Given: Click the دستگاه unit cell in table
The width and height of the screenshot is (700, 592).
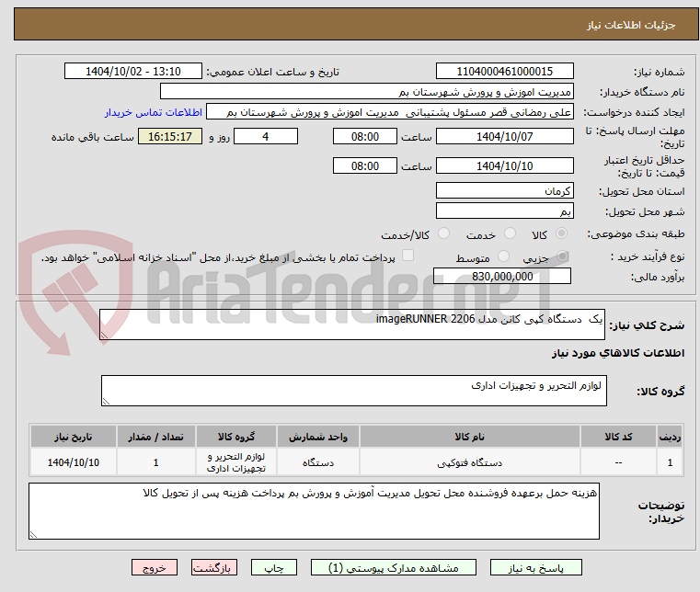Looking at the screenshot, I should [318, 462].
